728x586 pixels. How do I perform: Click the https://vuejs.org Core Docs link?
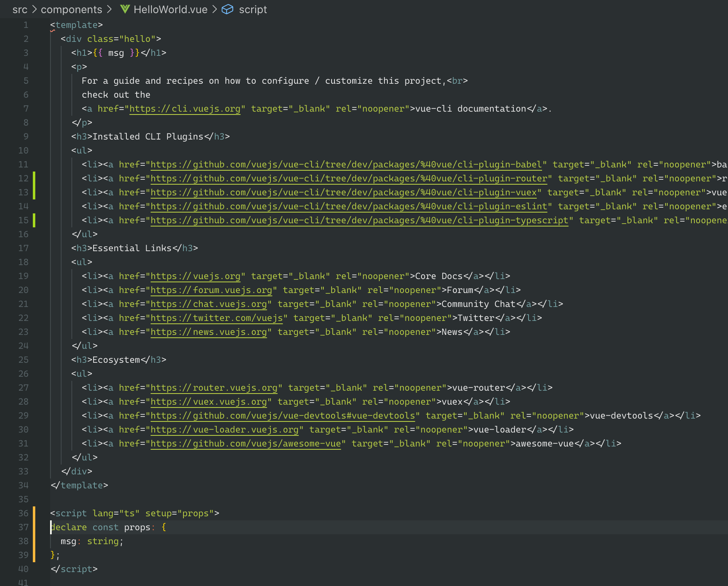(x=195, y=276)
